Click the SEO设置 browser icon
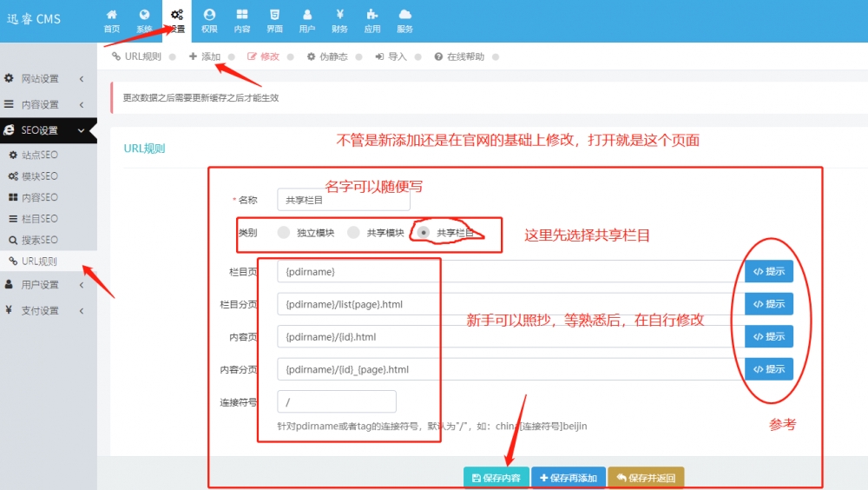 point(9,129)
